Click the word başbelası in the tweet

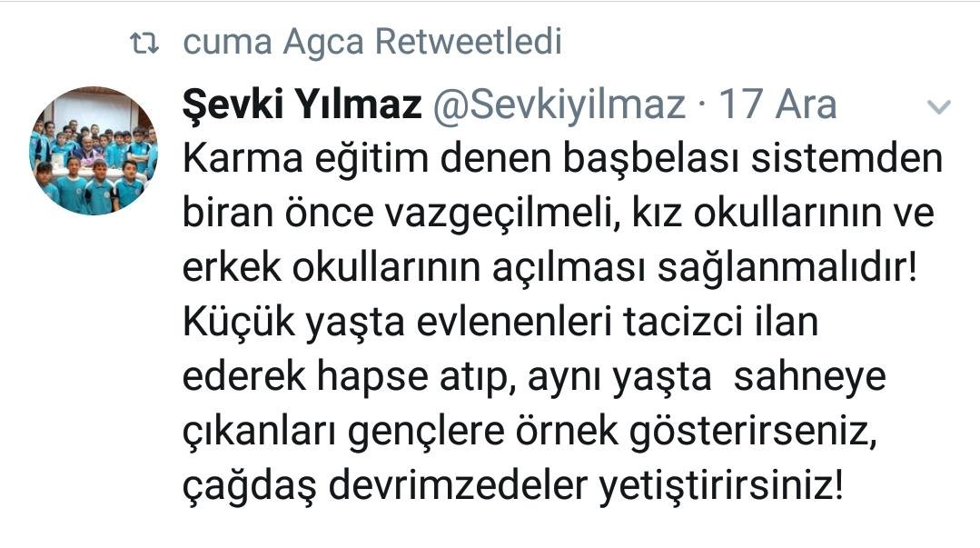click(651, 160)
